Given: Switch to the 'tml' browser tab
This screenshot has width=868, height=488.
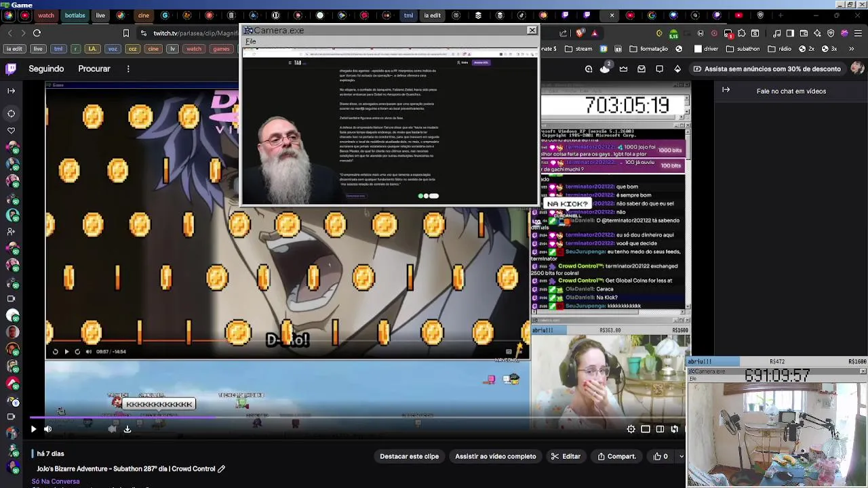Looking at the screenshot, I should click(408, 15).
